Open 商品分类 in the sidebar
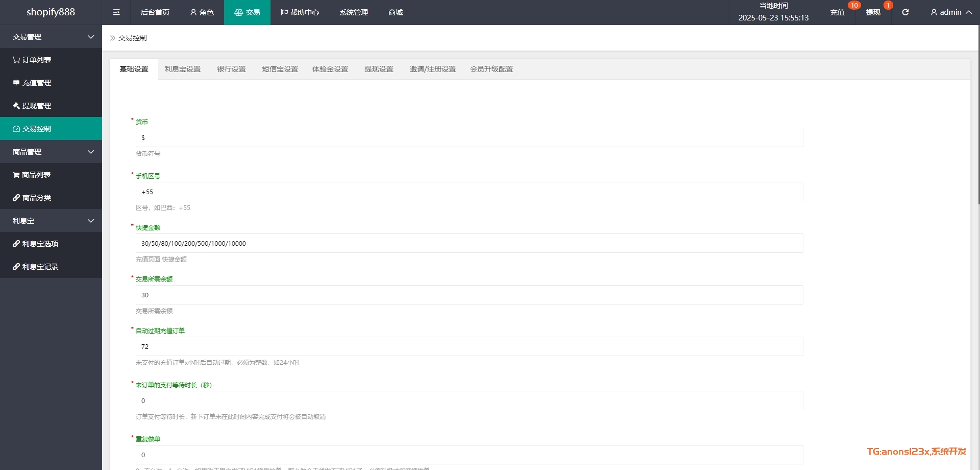This screenshot has width=980, height=470. tap(51, 198)
